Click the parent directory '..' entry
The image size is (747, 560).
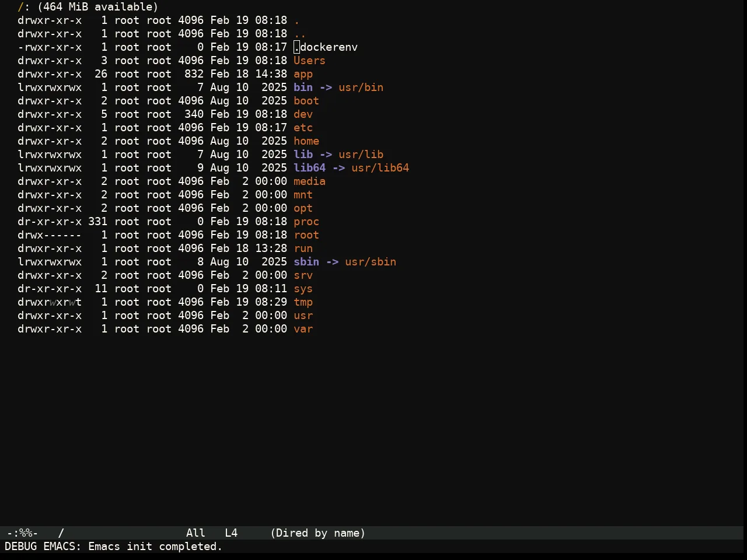point(300,34)
